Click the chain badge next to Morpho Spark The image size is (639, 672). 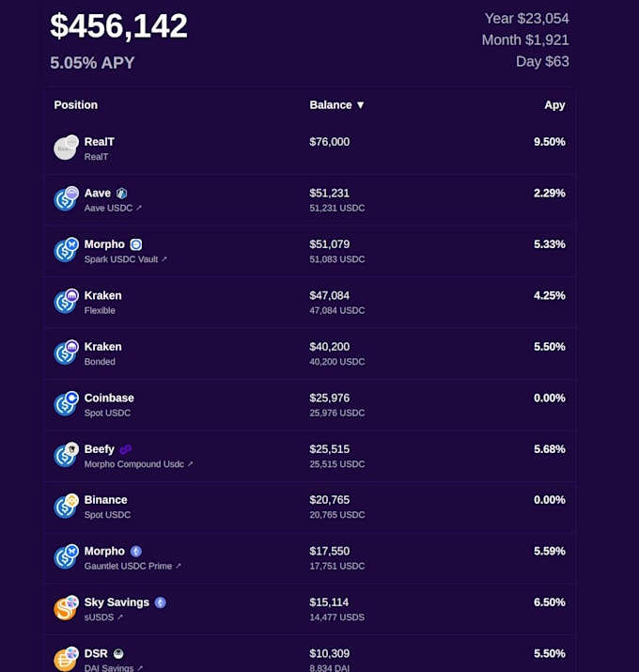[x=136, y=244]
